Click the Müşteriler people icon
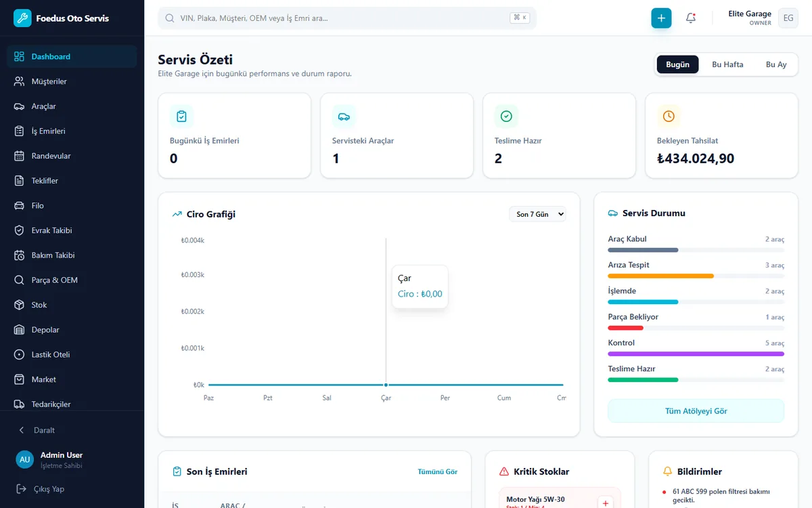The width and height of the screenshot is (812, 508). coord(19,81)
